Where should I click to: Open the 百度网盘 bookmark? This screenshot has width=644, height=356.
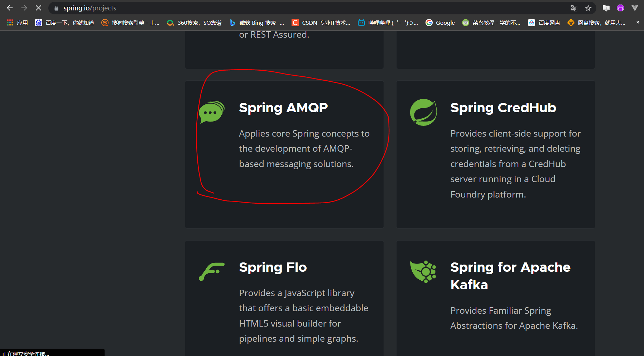pos(544,23)
